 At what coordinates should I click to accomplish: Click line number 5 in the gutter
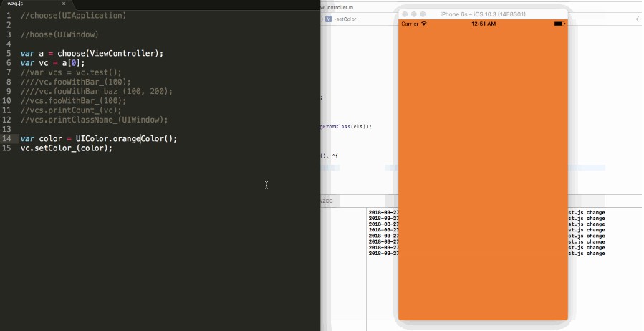(x=8, y=53)
